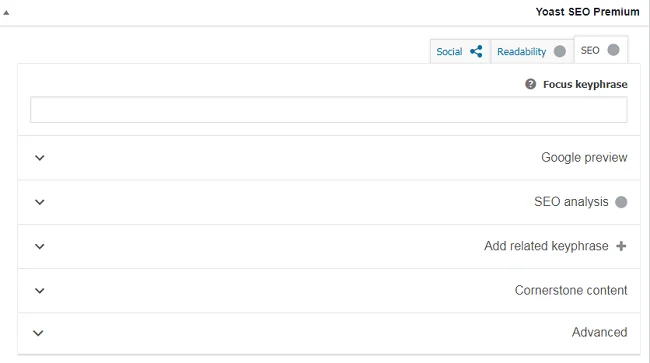Switch to the Social tab

[x=460, y=51]
